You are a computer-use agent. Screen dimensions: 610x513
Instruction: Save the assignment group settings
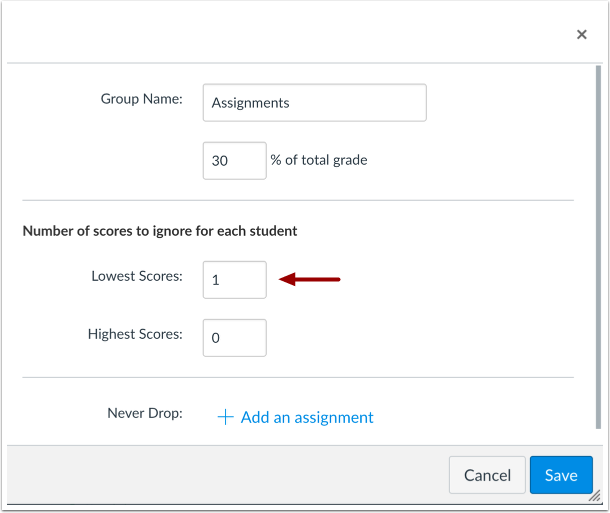[561, 475]
